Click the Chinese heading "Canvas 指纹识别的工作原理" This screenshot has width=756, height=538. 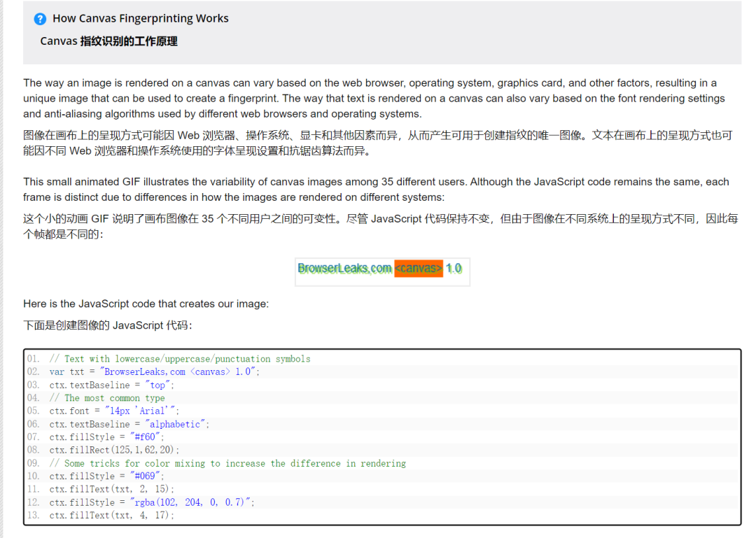108,41
